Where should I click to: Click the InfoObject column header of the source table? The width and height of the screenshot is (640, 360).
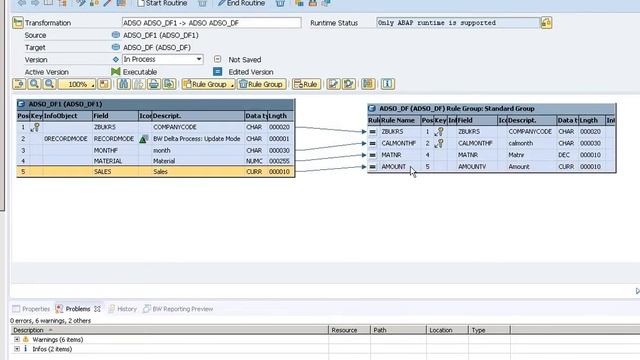point(67,116)
